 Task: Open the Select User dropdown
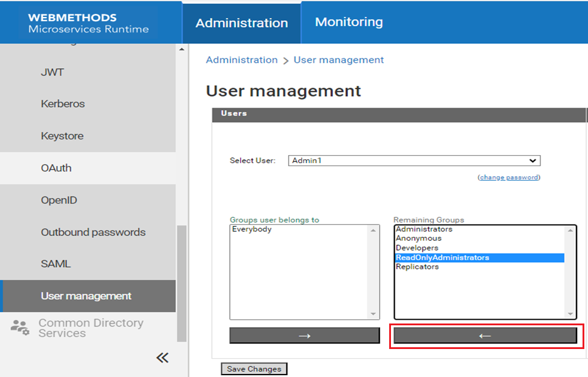pyautogui.click(x=413, y=161)
